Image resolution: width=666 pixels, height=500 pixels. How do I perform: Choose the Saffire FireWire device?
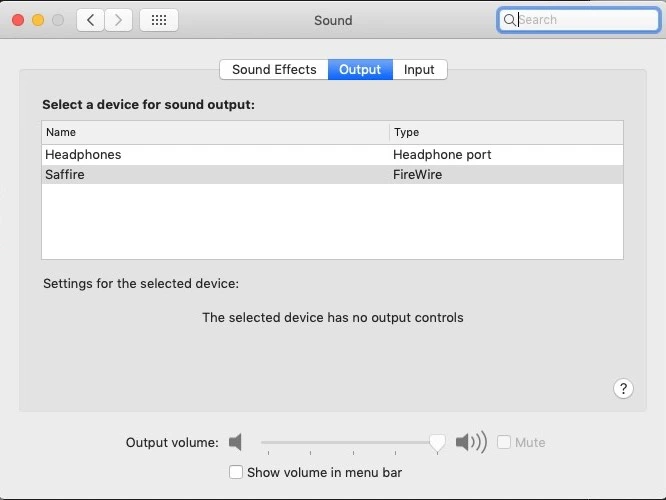[x=65, y=175]
